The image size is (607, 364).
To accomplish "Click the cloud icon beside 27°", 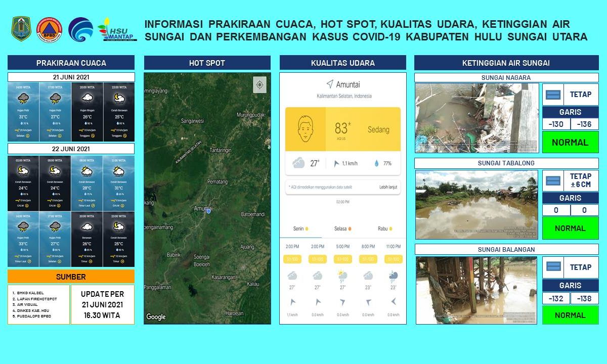I will pos(298,163).
